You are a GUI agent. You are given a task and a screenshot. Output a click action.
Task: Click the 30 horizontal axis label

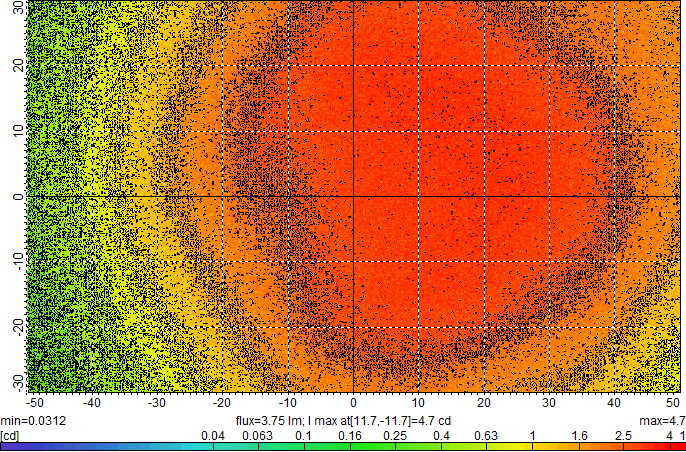pyautogui.click(x=549, y=401)
